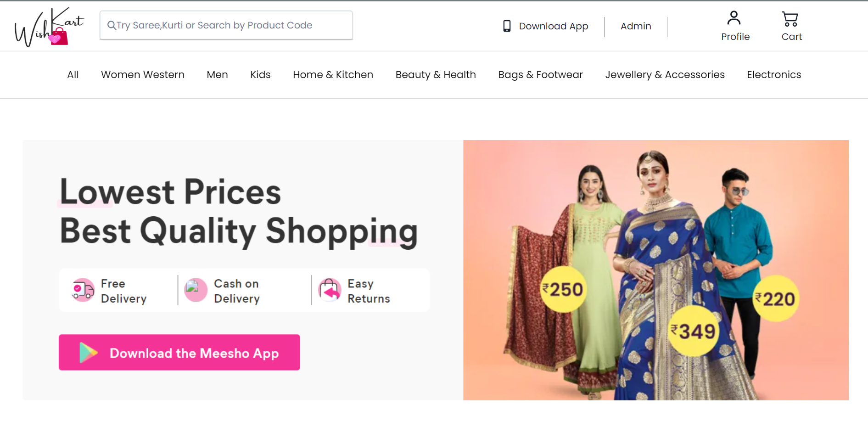The width and height of the screenshot is (868, 427).
Task: Click the WishKart logo
Action: [49, 27]
